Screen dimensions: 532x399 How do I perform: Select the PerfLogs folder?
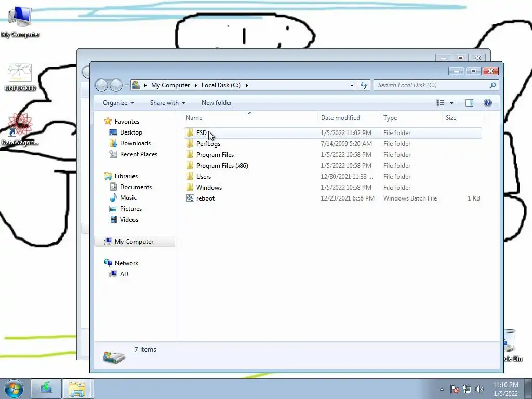click(333, 144)
